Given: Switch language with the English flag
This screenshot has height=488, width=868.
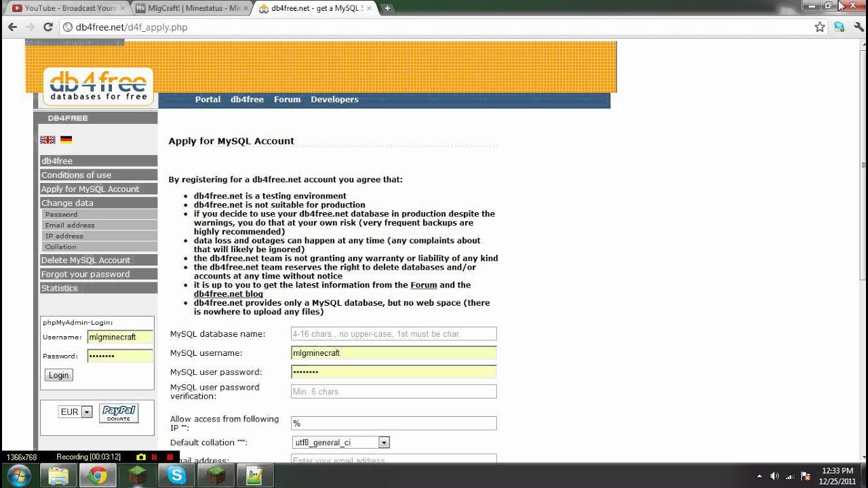Looking at the screenshot, I should (x=47, y=140).
